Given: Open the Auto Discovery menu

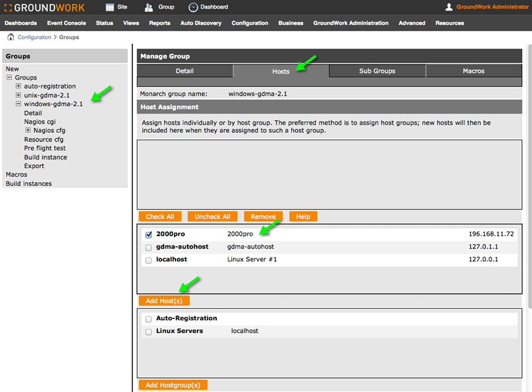Looking at the screenshot, I should click(201, 23).
